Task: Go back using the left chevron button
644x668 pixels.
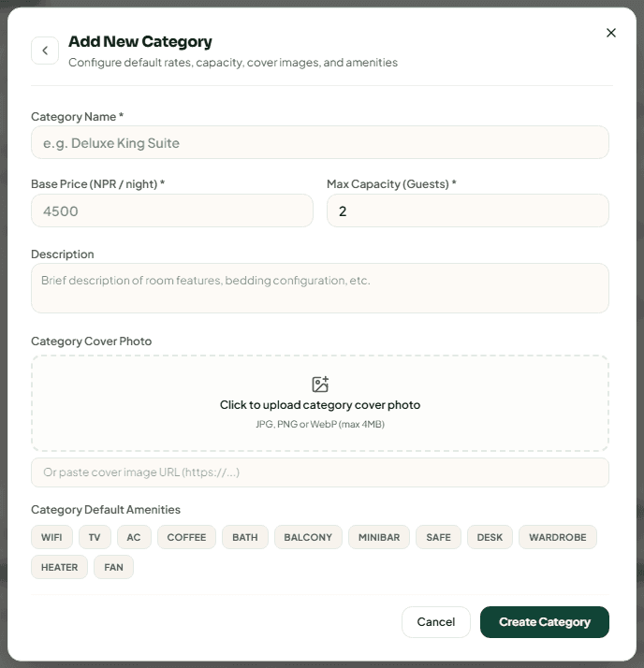Action: 45,51
